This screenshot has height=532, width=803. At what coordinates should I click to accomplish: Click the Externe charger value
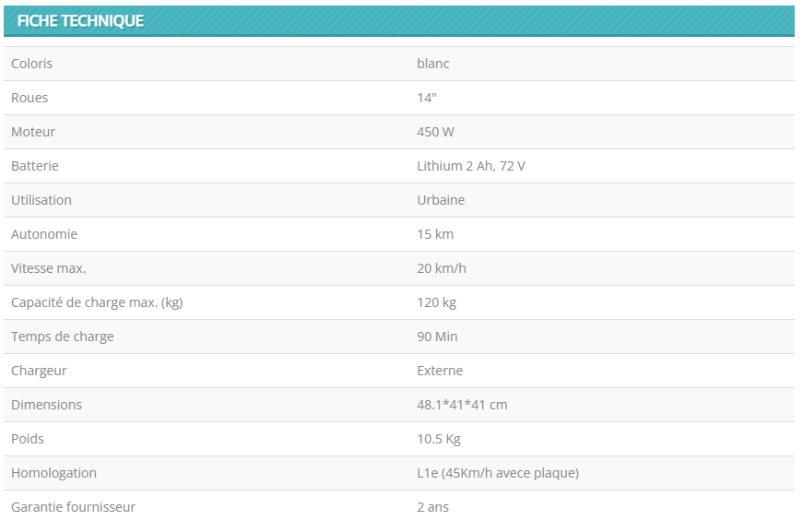click(x=440, y=371)
